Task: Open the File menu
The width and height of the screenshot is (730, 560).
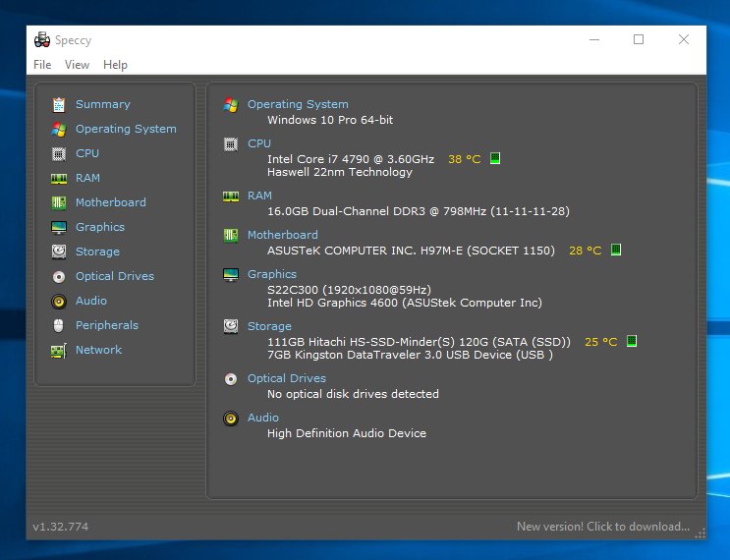Action: pyautogui.click(x=42, y=65)
